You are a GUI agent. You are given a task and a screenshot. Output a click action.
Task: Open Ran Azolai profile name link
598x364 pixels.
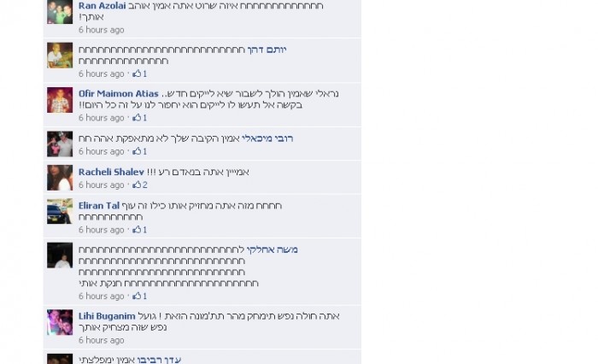102,6
